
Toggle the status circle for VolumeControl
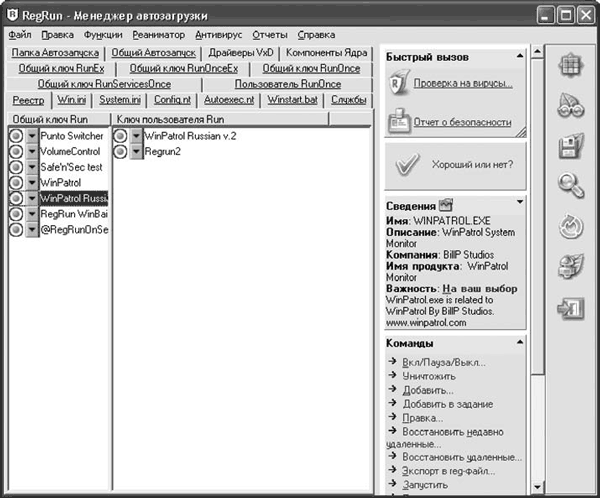click(x=16, y=152)
